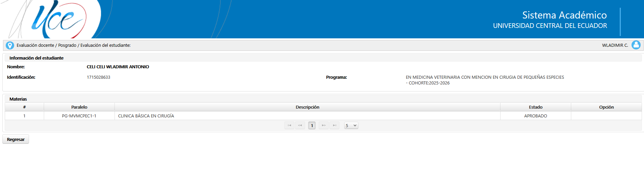Image resolution: width=644 pixels, height=183 pixels.
Task: Go to last page of results
Action: click(x=334, y=125)
